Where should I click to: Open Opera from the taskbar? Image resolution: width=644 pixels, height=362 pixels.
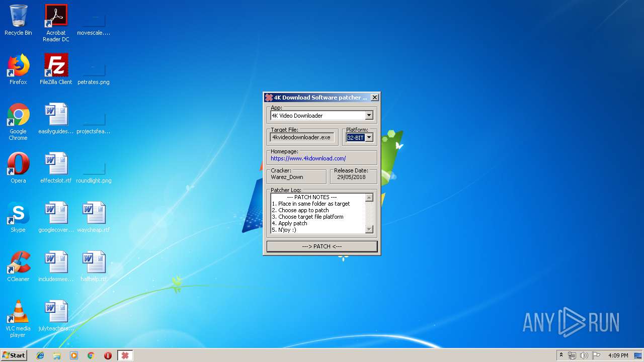[x=108, y=355]
